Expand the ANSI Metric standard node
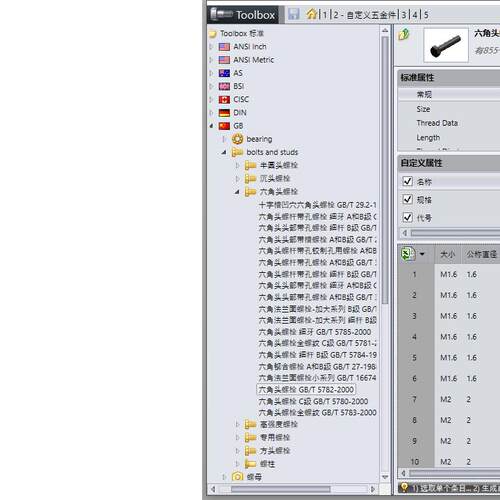This screenshot has height=500, width=500. 211,60
